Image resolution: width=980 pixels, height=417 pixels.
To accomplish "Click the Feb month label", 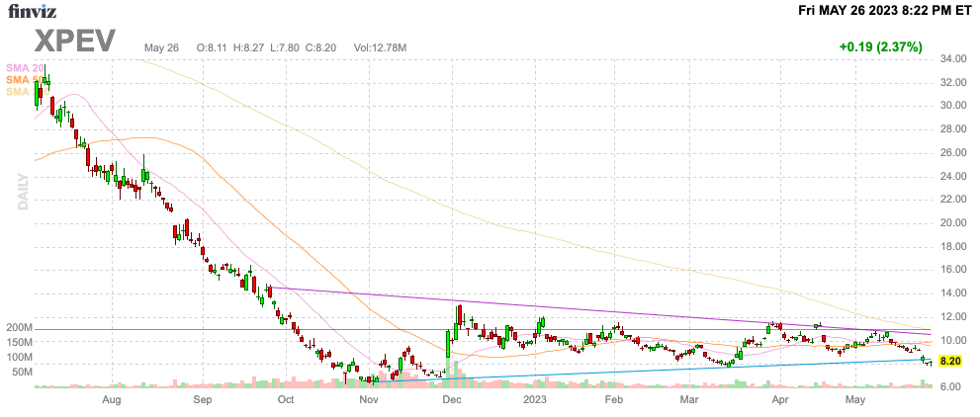I will coord(614,399).
